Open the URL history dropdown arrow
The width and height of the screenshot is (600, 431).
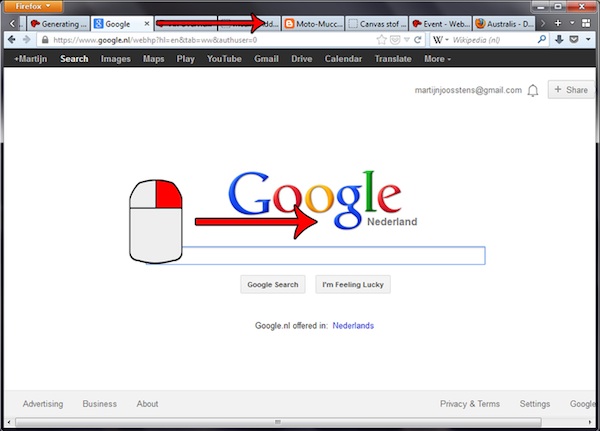[407, 40]
